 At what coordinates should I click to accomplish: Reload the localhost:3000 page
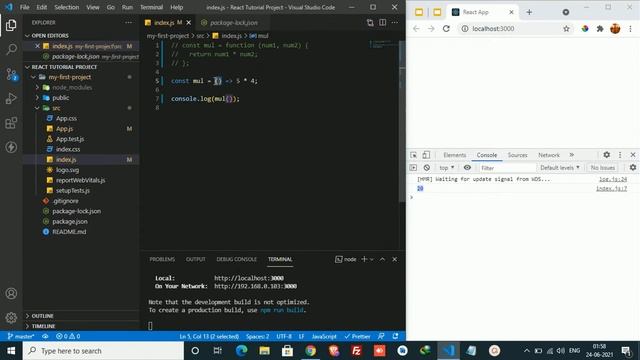pos(446,29)
